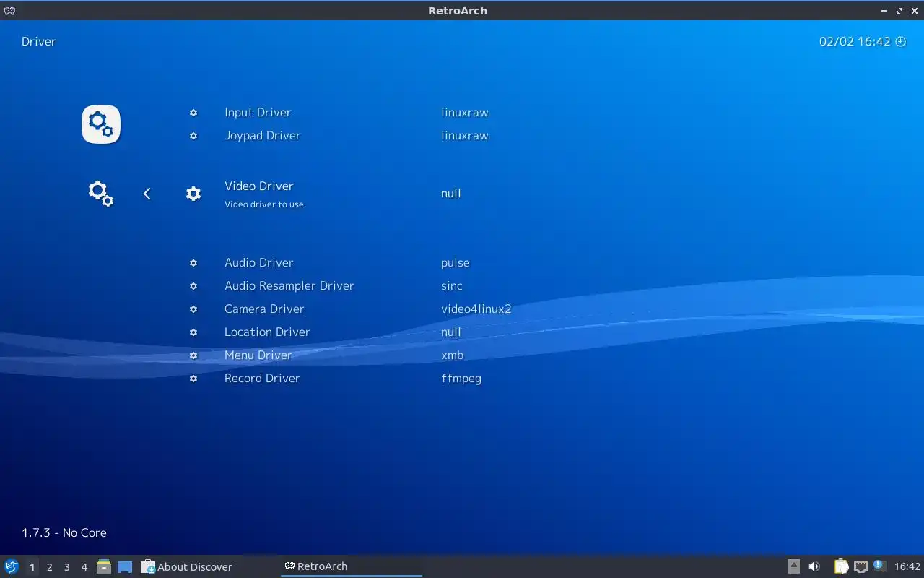
Task: Open the file manager taskbar icon
Action: [104, 566]
